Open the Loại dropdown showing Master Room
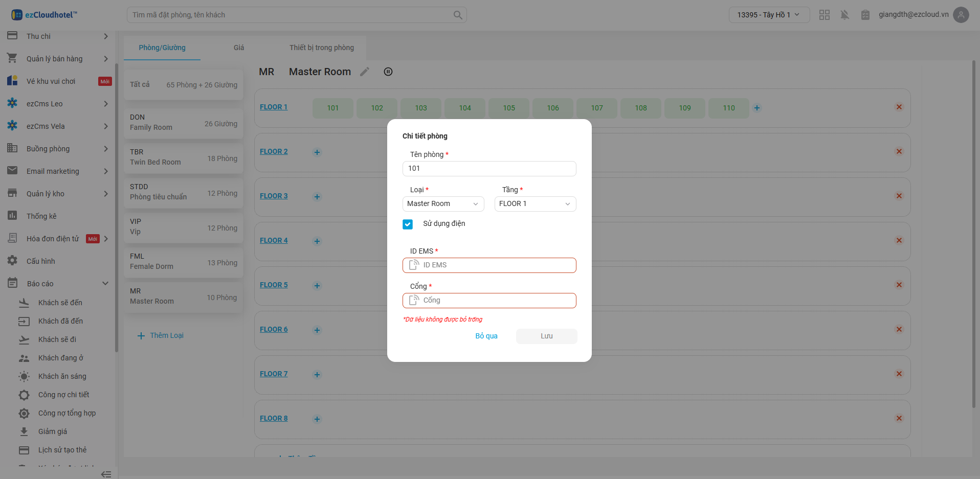 [443, 204]
